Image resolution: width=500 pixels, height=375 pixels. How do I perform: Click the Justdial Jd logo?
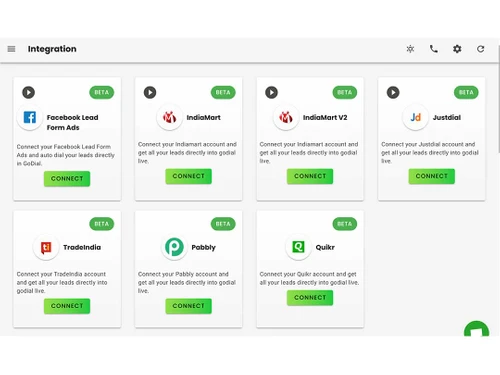click(x=415, y=117)
